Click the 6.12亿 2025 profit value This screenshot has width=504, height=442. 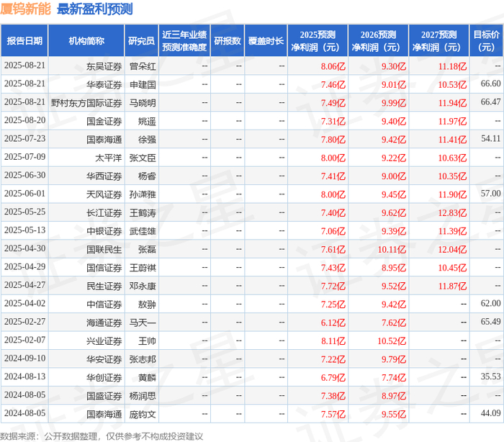click(x=333, y=323)
